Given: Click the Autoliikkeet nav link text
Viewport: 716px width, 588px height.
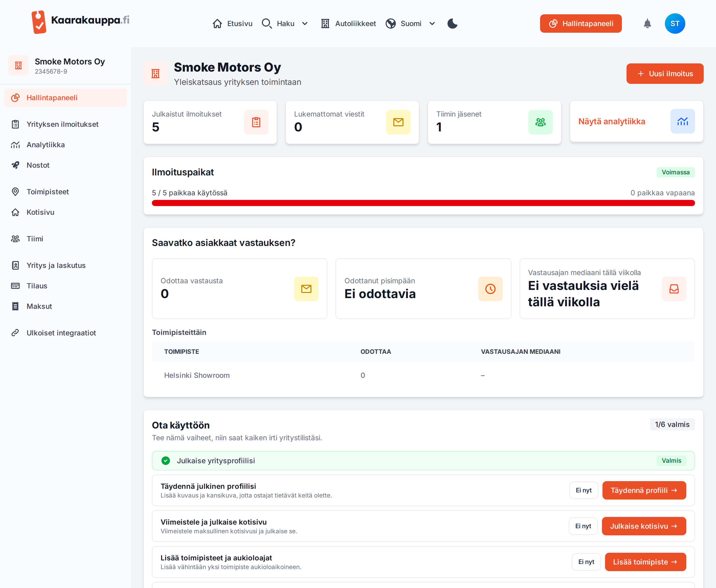Looking at the screenshot, I should pos(355,23).
